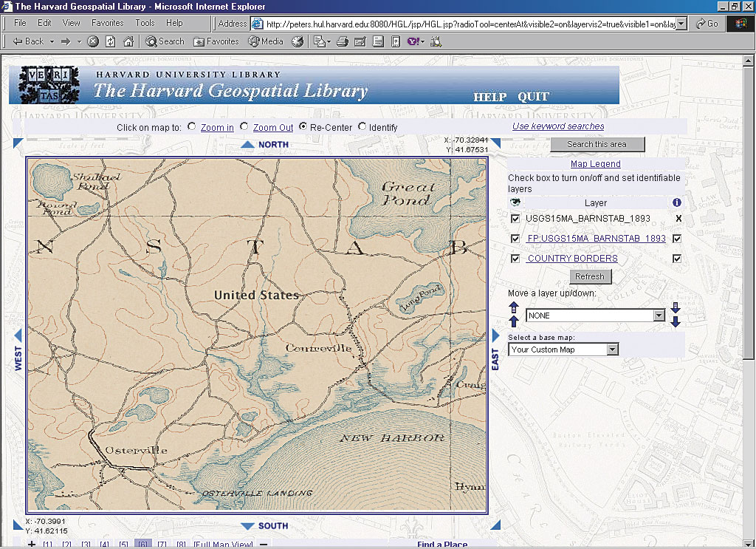Open the Mail toolbar icon
Viewport: 756px width, 549px height.
pyautogui.click(x=319, y=42)
